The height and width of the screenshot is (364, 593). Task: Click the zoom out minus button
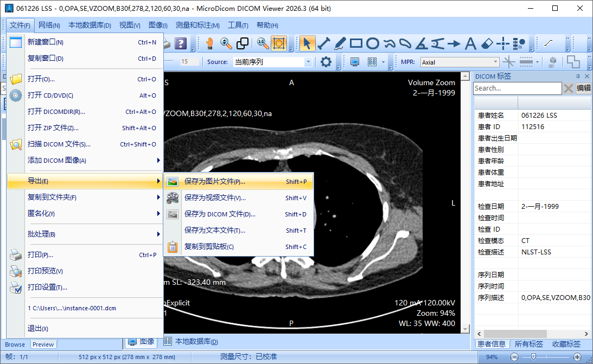point(514,357)
